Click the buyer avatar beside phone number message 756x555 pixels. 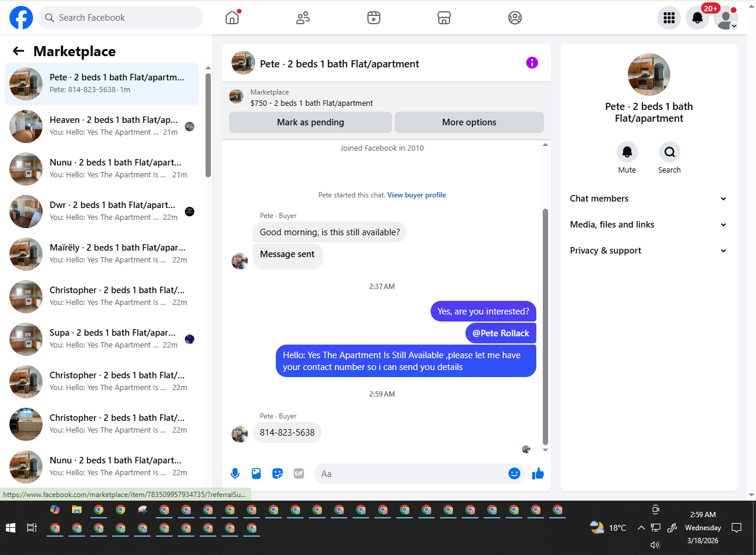coord(240,434)
